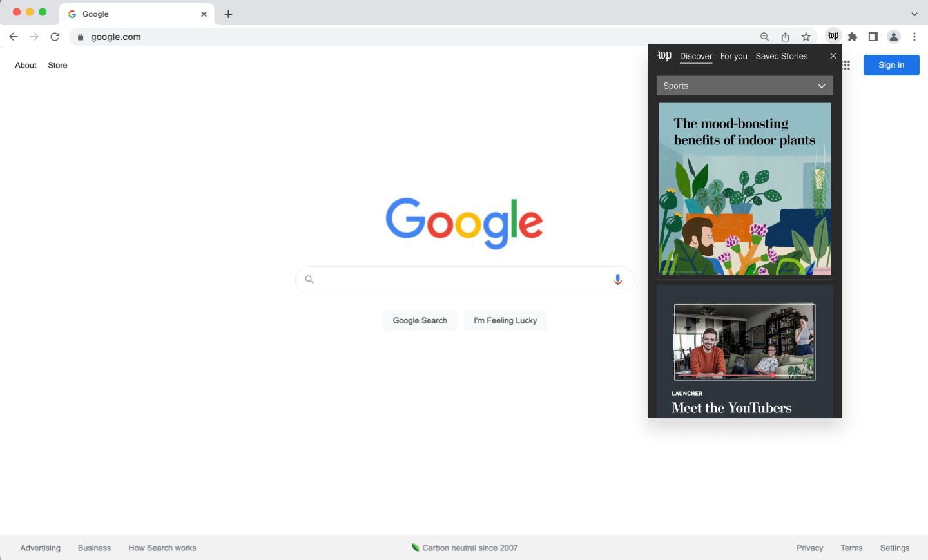Click I'm Feeling Lucky button
Screen dimensions: 928x560
point(505,320)
